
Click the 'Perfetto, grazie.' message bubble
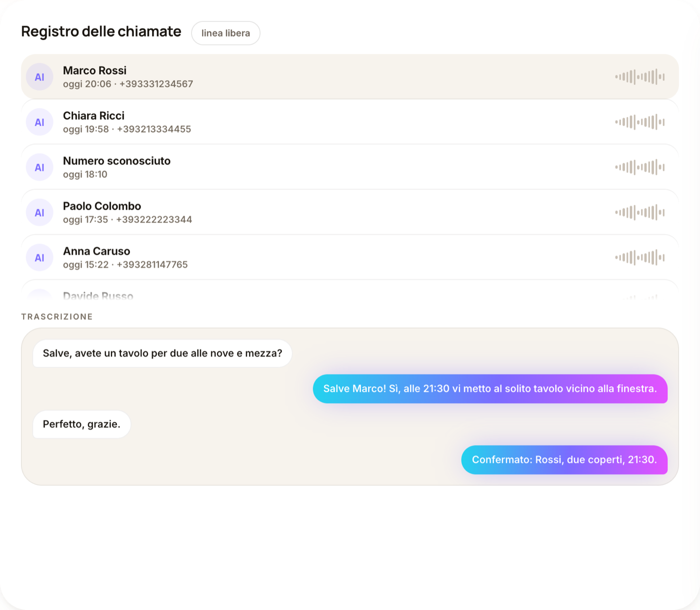81,424
